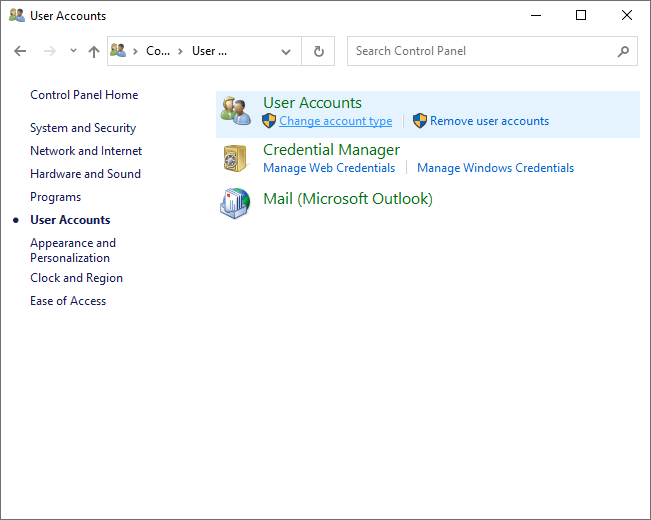
Task: Click the Mail (Microsoft Outlook) icon
Action: [236, 203]
